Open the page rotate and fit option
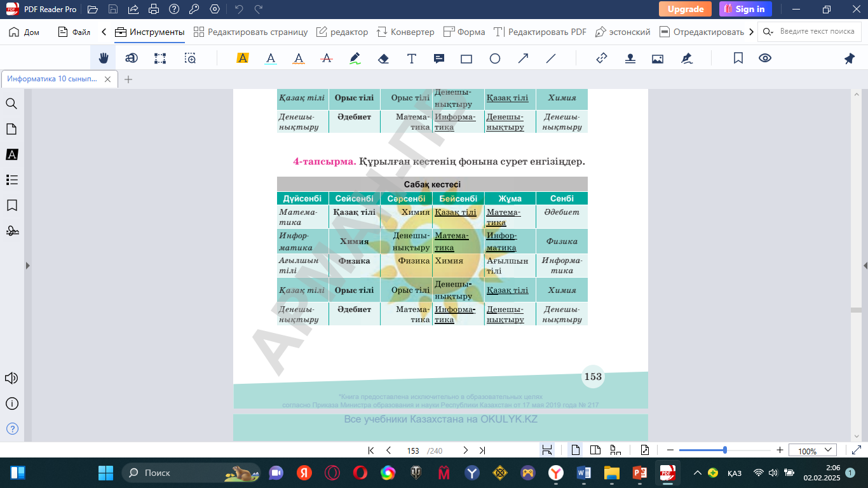 tap(645, 451)
